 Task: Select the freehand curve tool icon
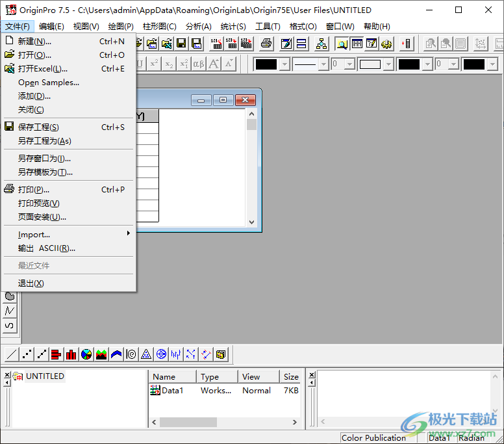click(10, 325)
